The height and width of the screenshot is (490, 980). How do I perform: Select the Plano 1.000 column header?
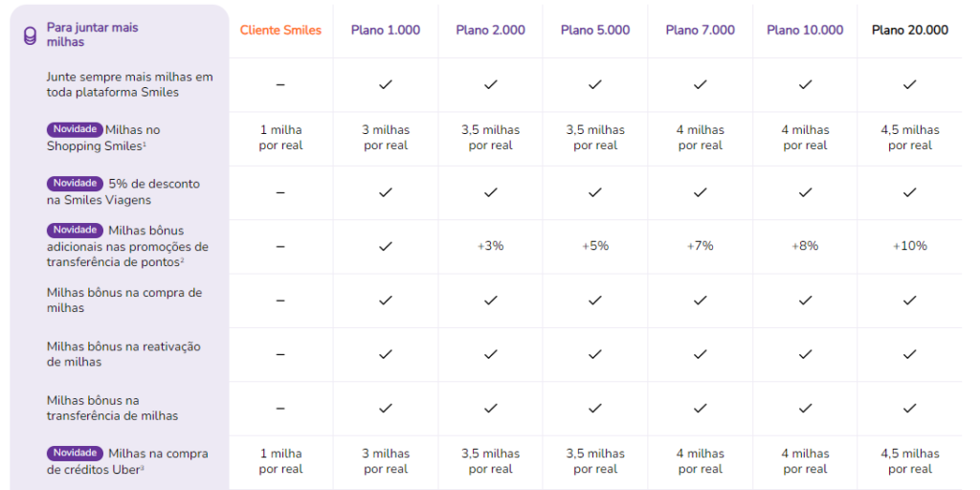tap(386, 31)
